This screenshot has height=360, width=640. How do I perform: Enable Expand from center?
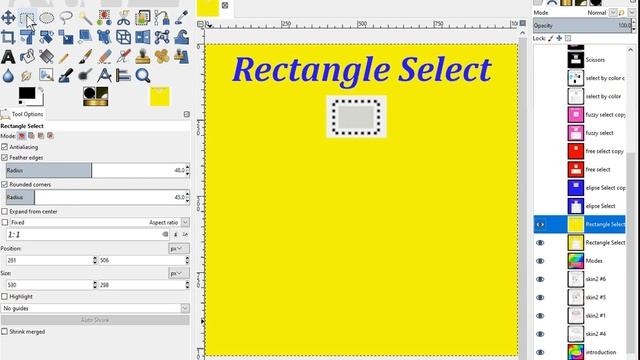[4, 211]
